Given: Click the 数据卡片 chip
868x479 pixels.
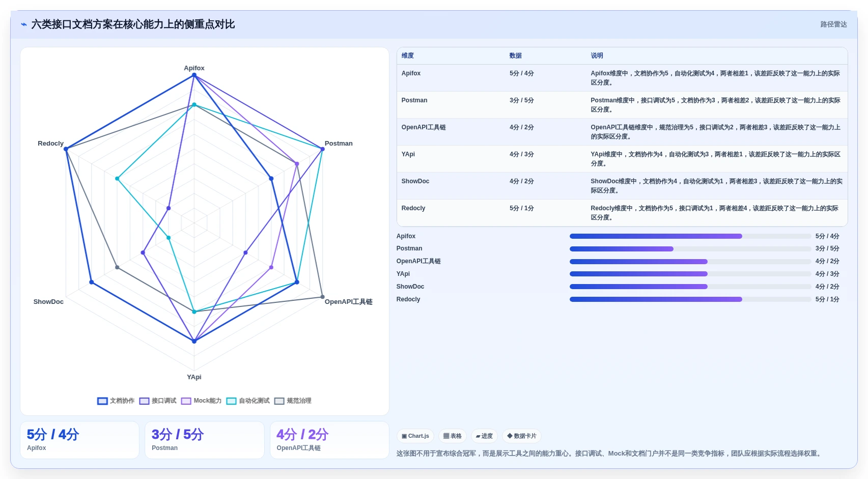Looking at the screenshot, I should [x=522, y=436].
